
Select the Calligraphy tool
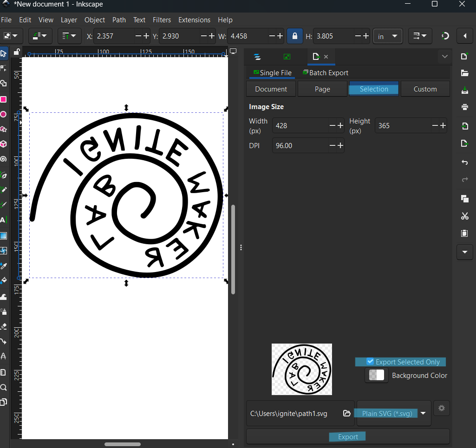click(x=4, y=205)
